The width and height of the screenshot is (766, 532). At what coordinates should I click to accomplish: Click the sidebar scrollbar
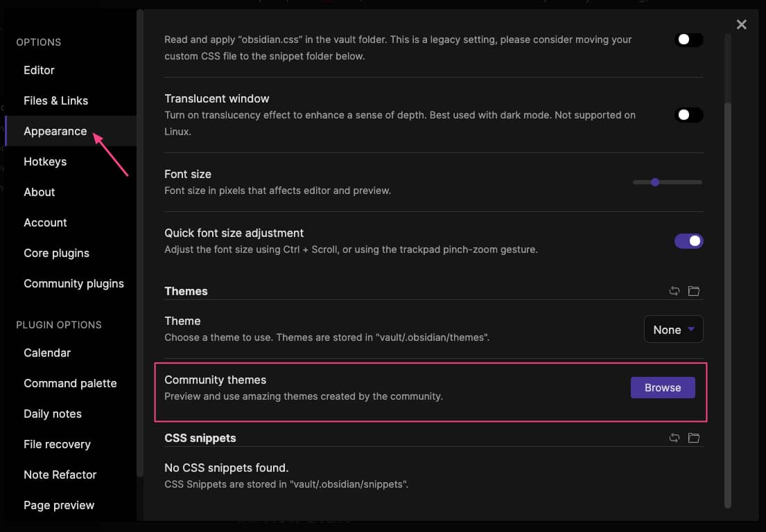pyautogui.click(x=140, y=243)
